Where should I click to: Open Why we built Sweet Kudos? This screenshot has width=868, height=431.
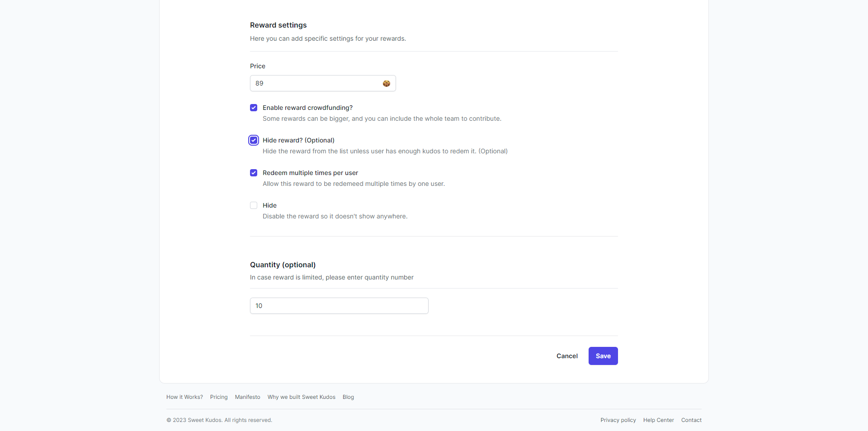click(301, 397)
